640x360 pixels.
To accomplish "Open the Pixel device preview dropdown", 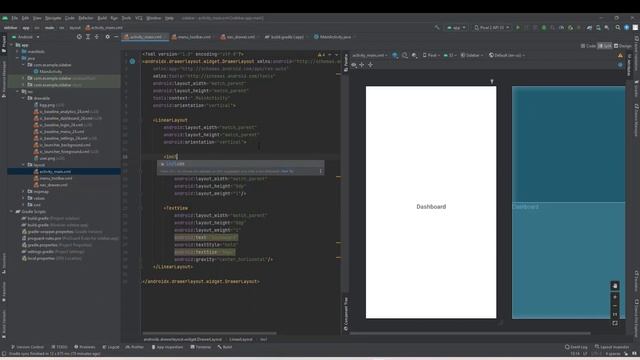I will [431, 55].
